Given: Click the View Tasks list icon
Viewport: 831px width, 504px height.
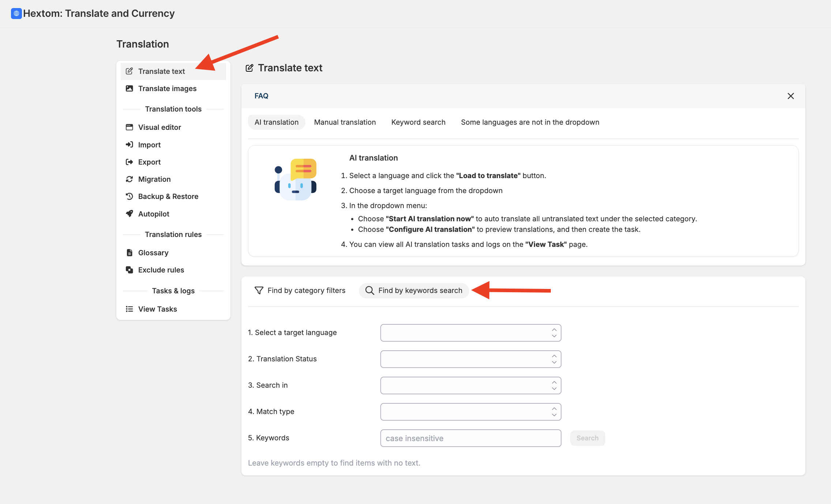Looking at the screenshot, I should [x=129, y=309].
